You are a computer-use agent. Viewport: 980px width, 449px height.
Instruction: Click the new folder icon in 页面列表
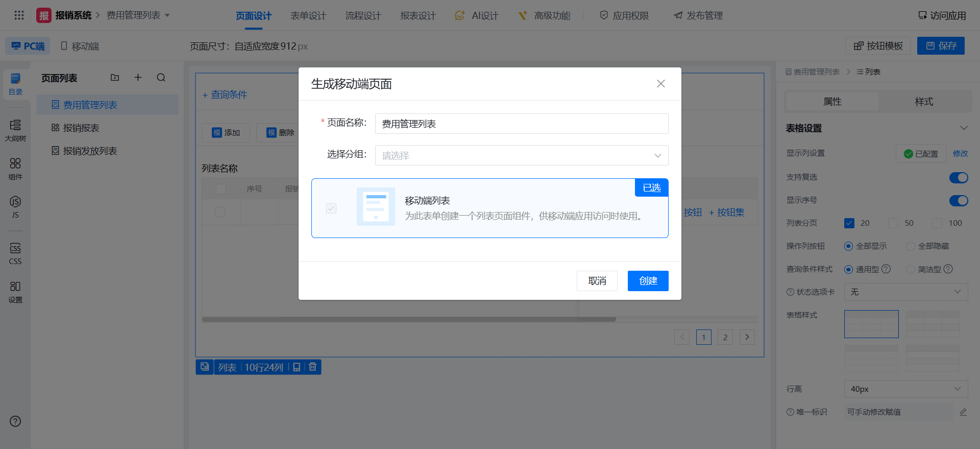tap(115, 78)
